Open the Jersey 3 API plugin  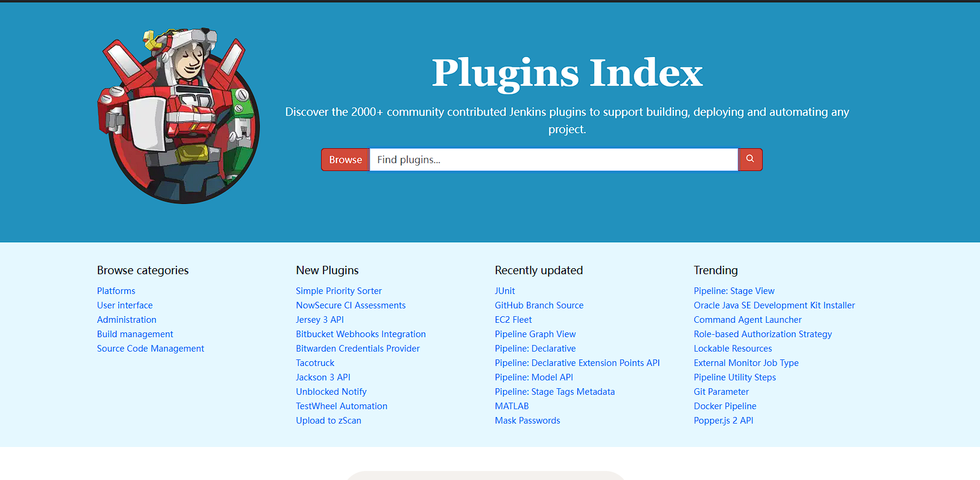click(x=320, y=320)
